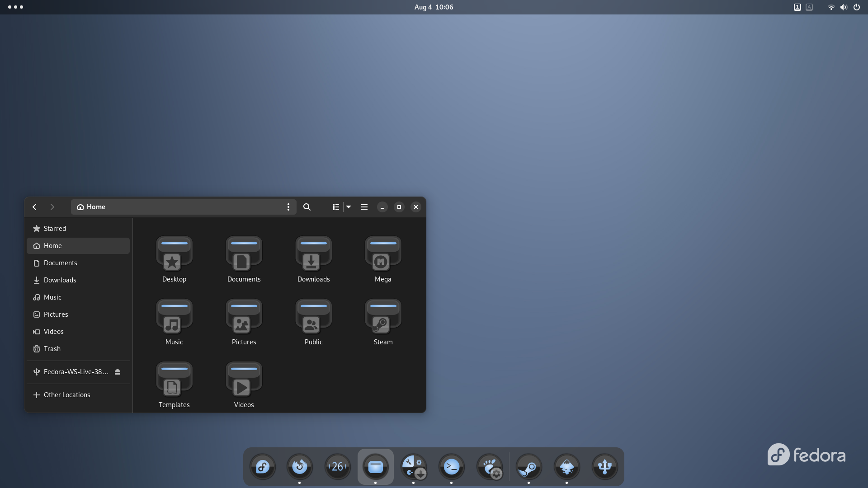Open Terminal from the dock
This screenshot has height=488, width=868.
(x=451, y=467)
